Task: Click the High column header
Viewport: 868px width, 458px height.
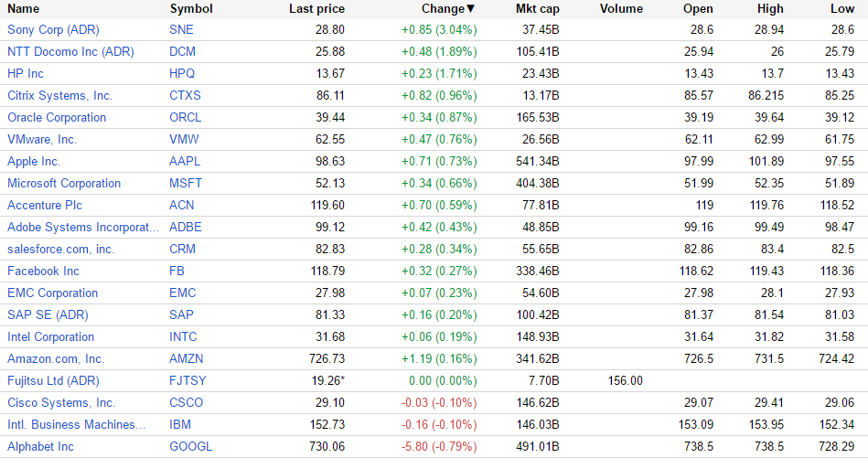Action: pos(770,9)
